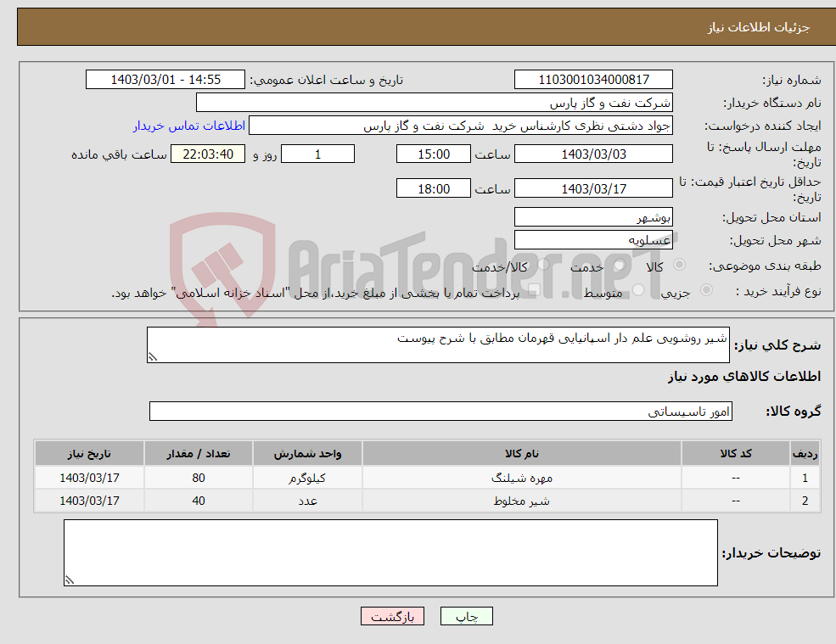836x644 pixels.
Task: Click the announcement date field 1403/03/01 - 14:55
Action: point(166,80)
